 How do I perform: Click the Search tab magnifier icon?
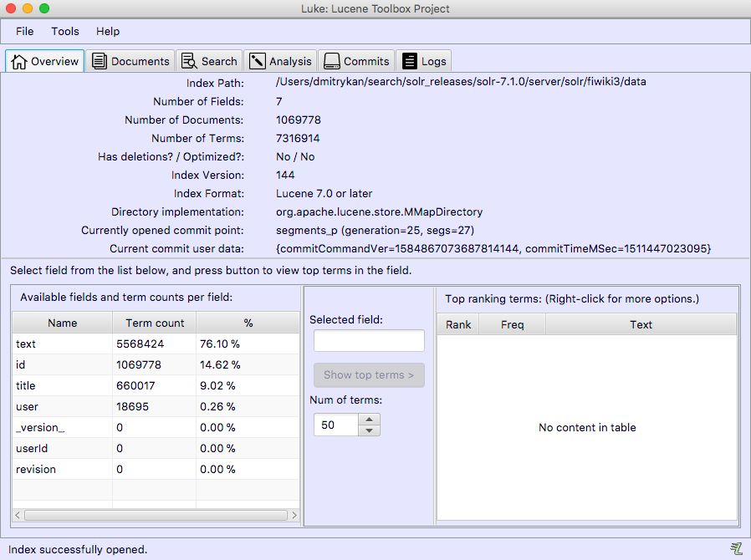tap(189, 61)
